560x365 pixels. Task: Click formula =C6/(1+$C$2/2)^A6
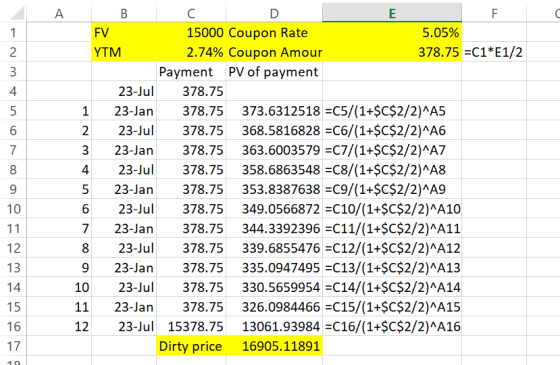pos(385,131)
